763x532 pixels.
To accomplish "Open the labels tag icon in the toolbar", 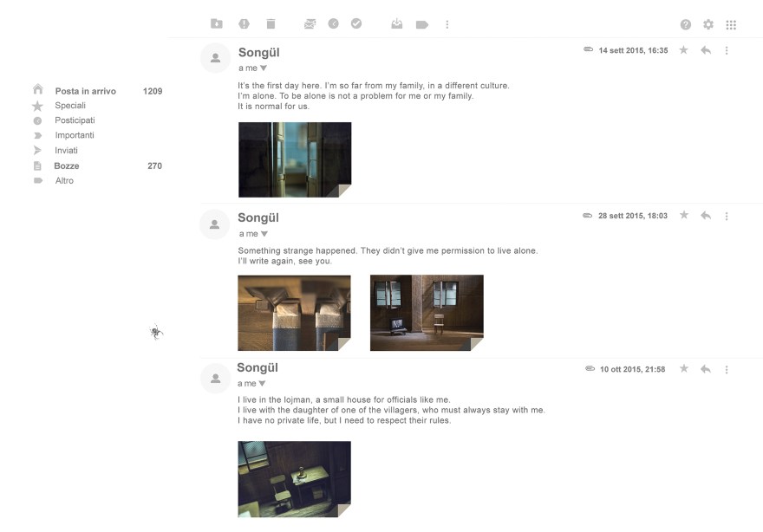I will (x=422, y=25).
